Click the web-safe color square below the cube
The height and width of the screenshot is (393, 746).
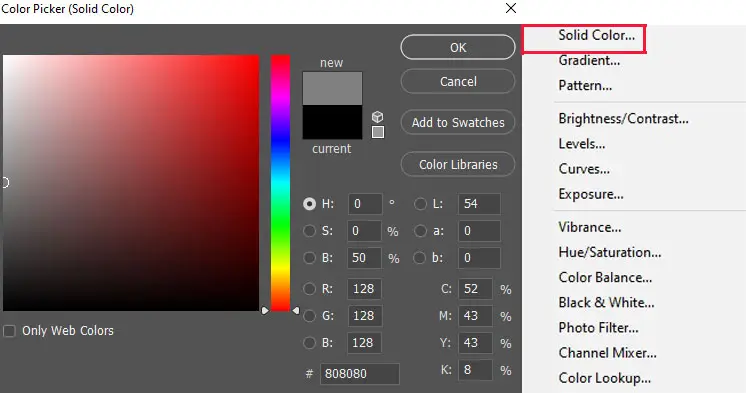tap(378, 132)
